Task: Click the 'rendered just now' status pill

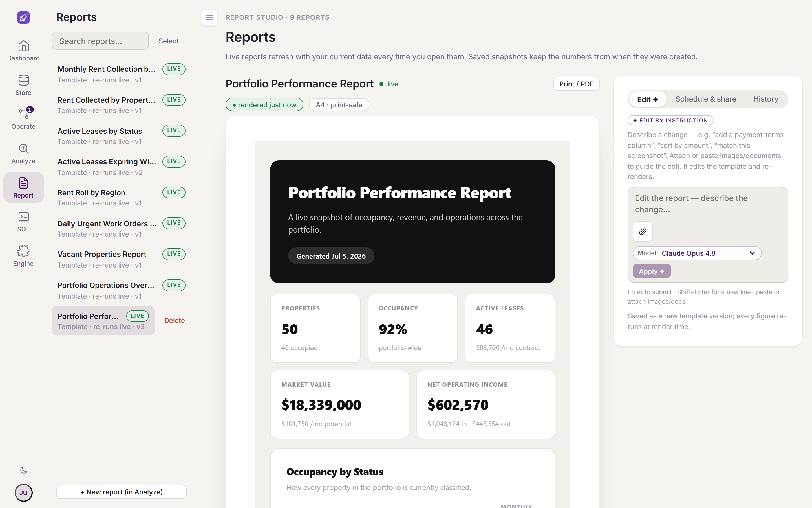Action: (x=264, y=105)
